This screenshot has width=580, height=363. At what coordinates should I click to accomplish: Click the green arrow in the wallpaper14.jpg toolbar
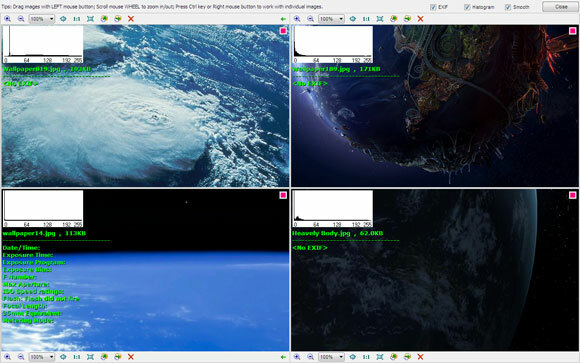tap(283, 357)
